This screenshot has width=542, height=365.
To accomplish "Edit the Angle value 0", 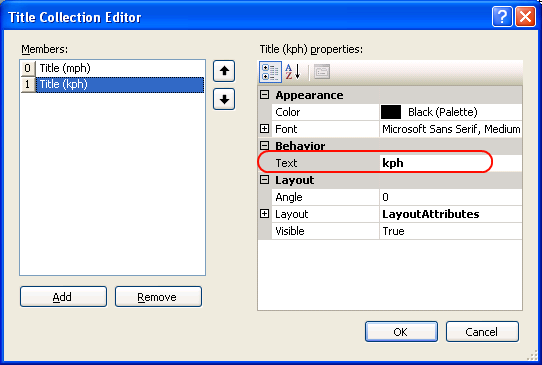I will [451, 197].
